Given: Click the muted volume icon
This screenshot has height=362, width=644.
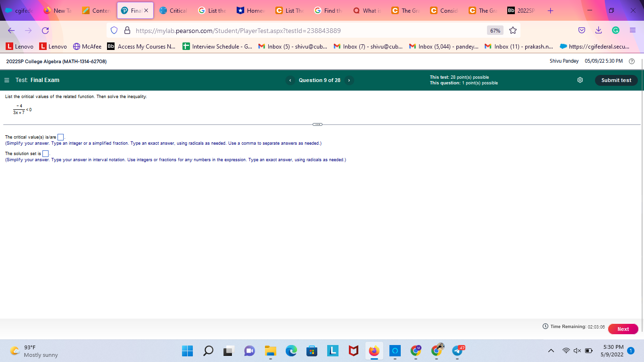Looking at the screenshot, I should click(x=578, y=351).
